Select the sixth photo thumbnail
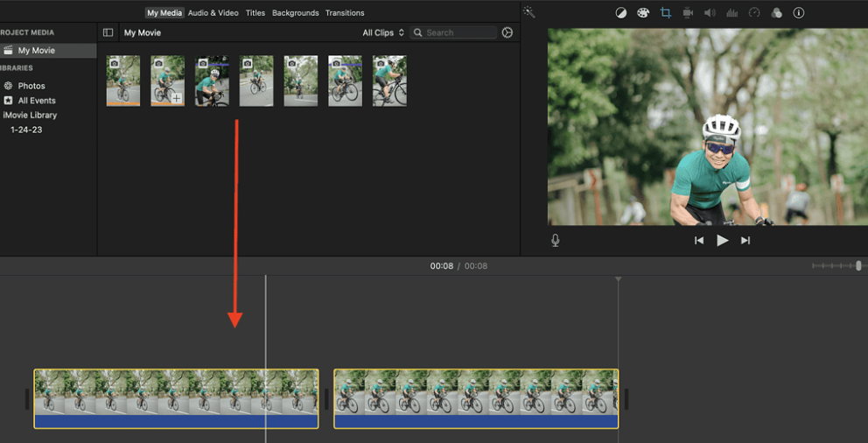Screen dimensions: 868x443 (345, 81)
